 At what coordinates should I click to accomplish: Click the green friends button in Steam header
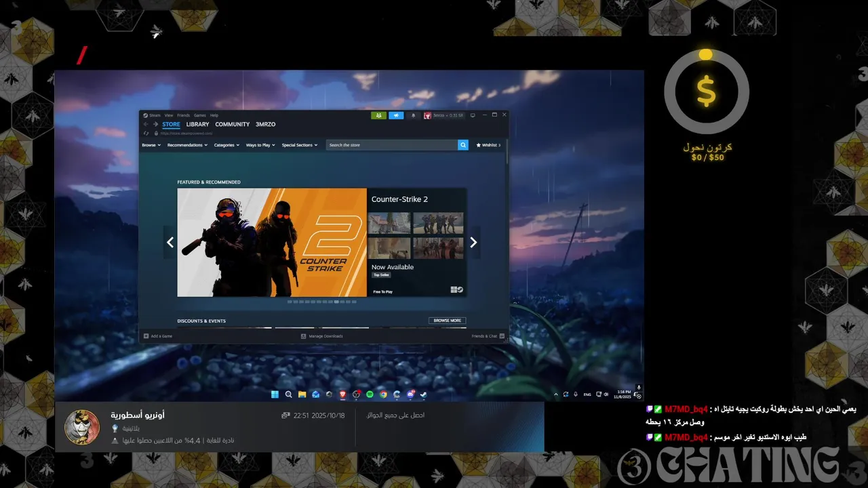click(x=378, y=115)
